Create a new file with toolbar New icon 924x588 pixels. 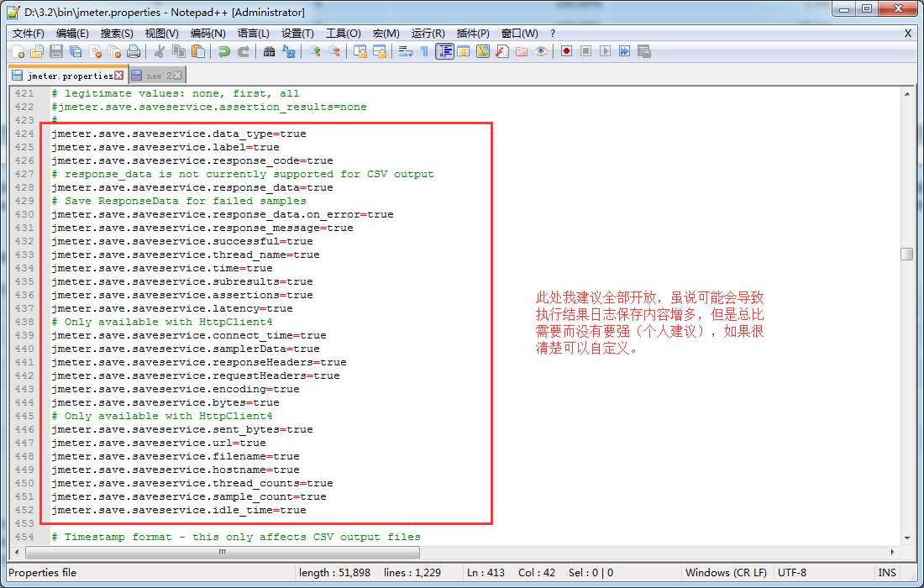tap(18, 52)
